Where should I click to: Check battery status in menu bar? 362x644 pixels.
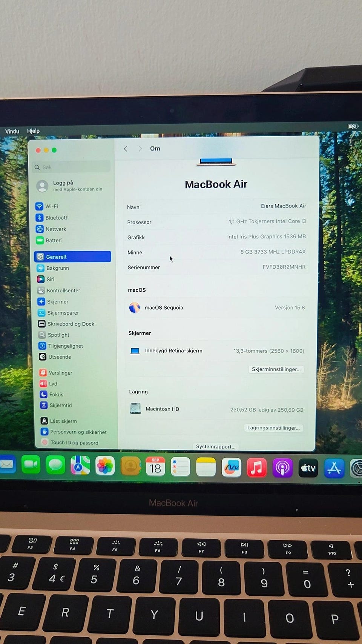(353, 126)
